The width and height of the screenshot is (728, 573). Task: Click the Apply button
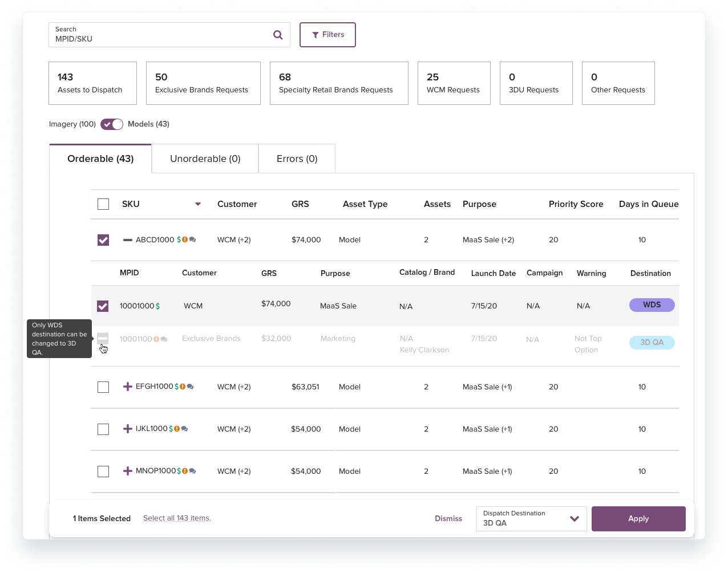[638, 519]
